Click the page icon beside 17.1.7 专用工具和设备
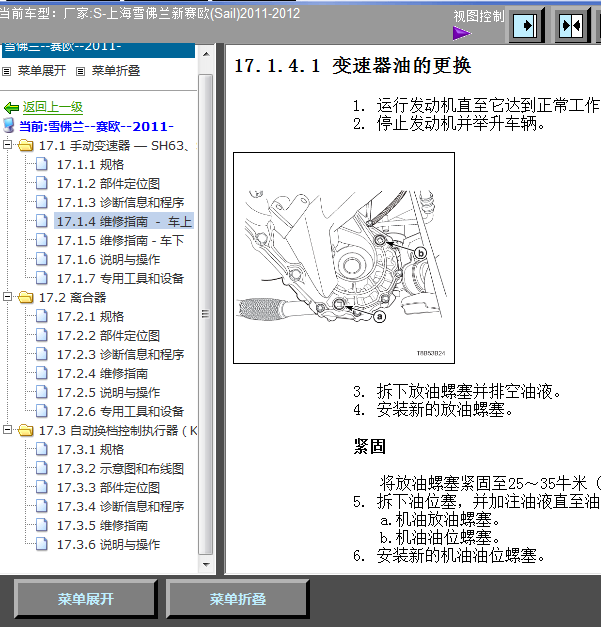601x629 pixels. (42, 277)
